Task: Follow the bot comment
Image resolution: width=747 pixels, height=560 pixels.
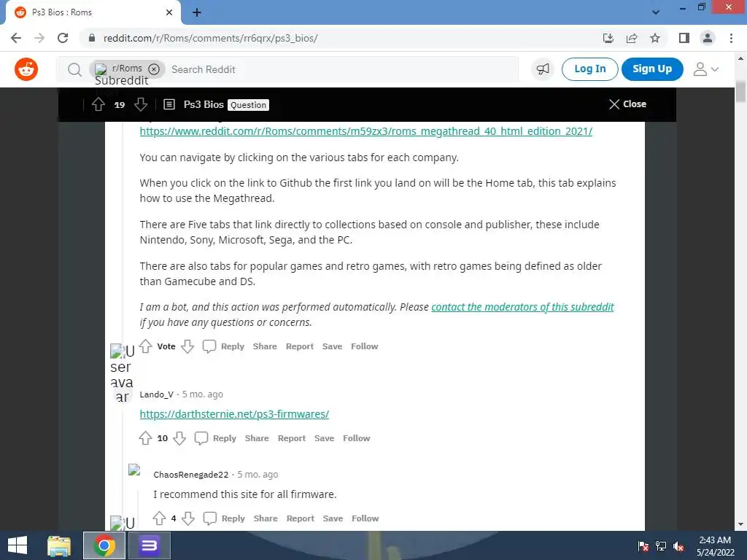Action: click(365, 346)
